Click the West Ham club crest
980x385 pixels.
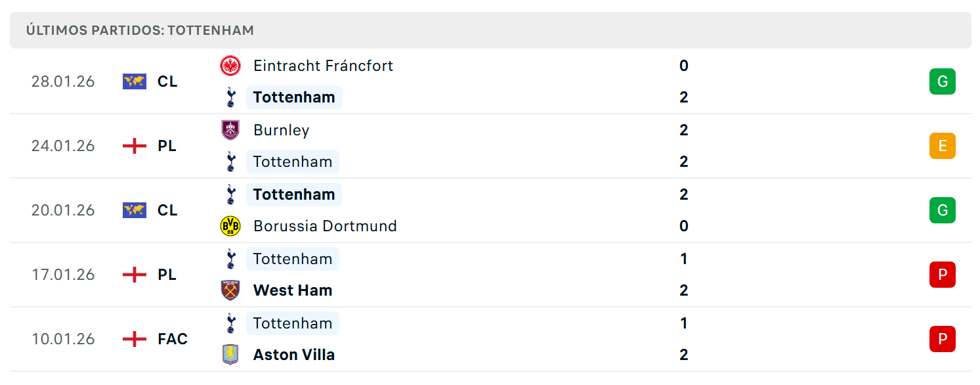coord(230,290)
